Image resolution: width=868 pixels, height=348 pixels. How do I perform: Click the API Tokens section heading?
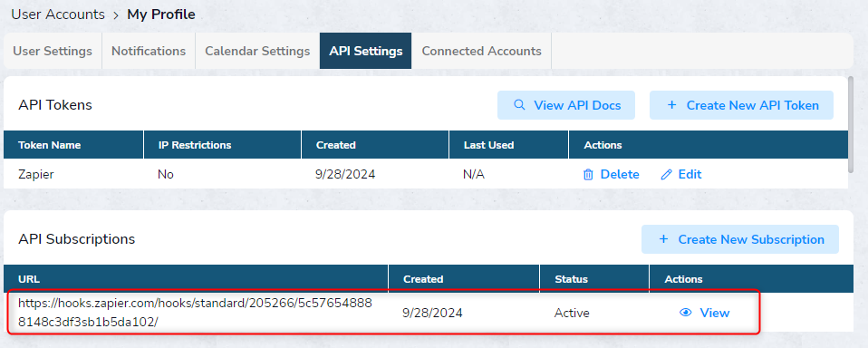point(55,104)
